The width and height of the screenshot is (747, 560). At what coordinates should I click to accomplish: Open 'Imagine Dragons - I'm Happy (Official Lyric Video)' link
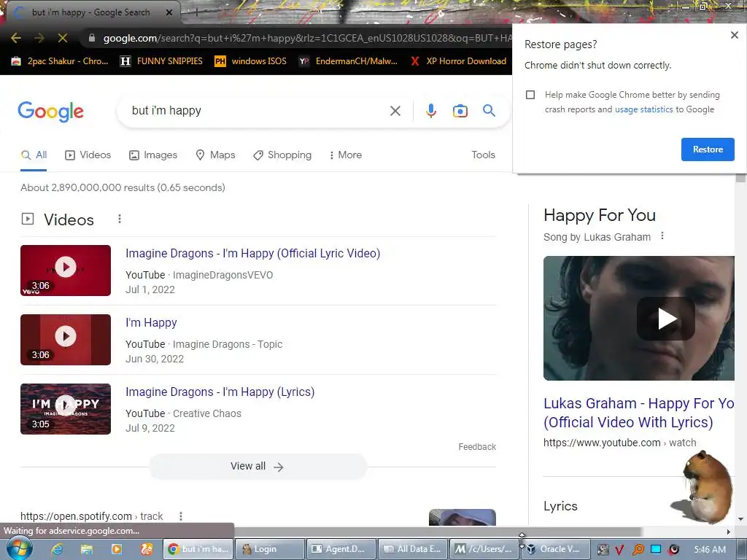253,253
